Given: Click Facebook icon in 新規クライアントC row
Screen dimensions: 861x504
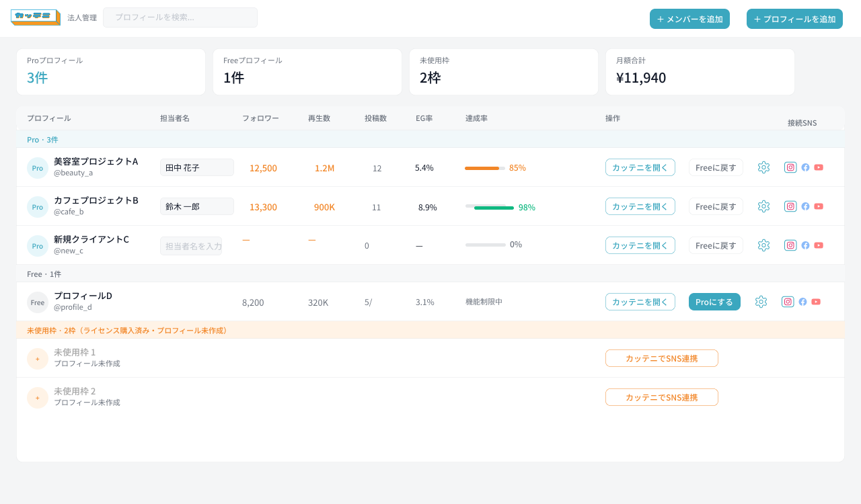Looking at the screenshot, I should click(x=805, y=245).
